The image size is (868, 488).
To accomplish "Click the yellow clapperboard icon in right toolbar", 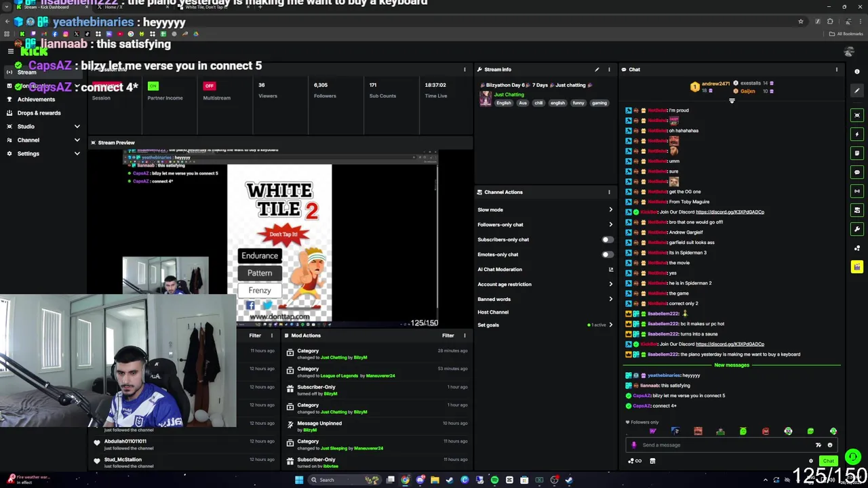I will [x=857, y=267].
